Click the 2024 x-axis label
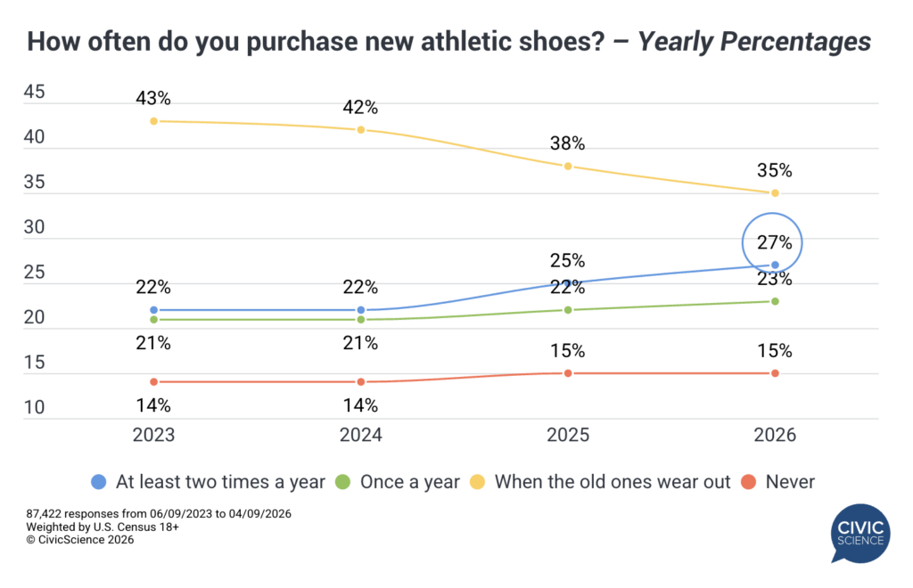The height and width of the screenshot is (588, 913). pyautogui.click(x=360, y=437)
